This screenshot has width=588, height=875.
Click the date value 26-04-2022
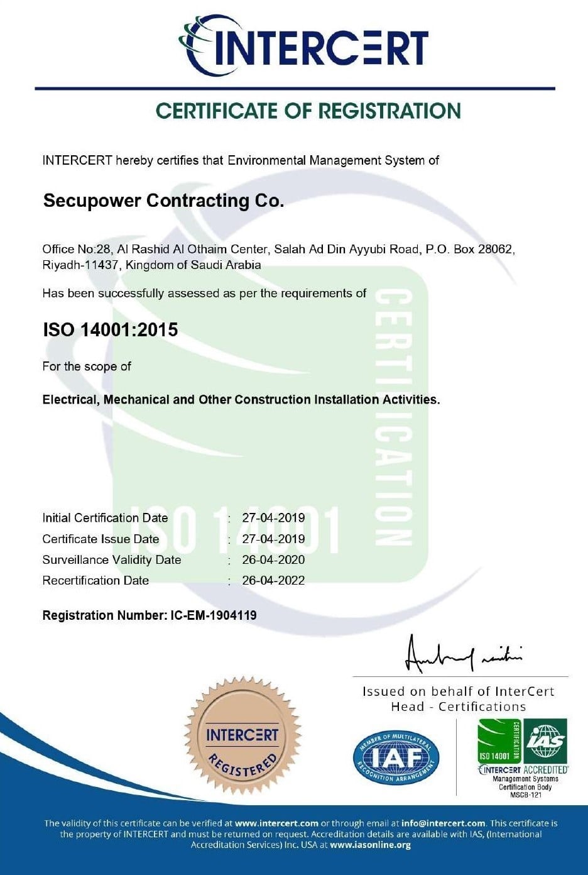tap(273, 580)
